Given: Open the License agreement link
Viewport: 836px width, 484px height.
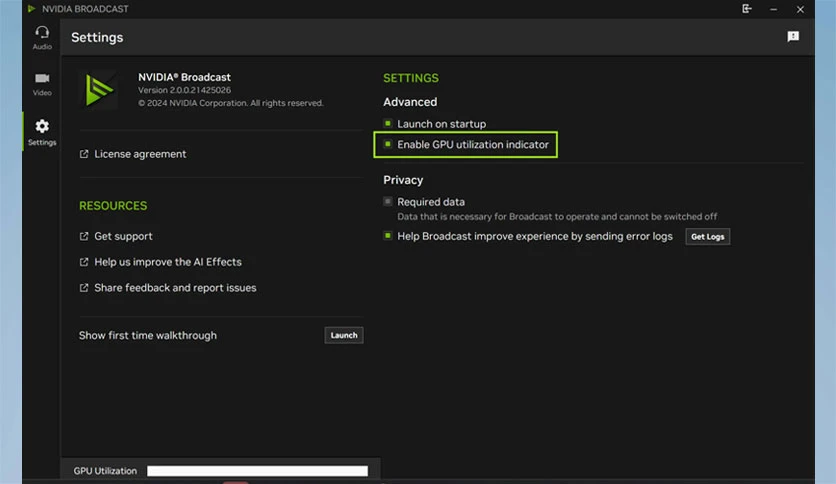Looking at the screenshot, I should (140, 154).
